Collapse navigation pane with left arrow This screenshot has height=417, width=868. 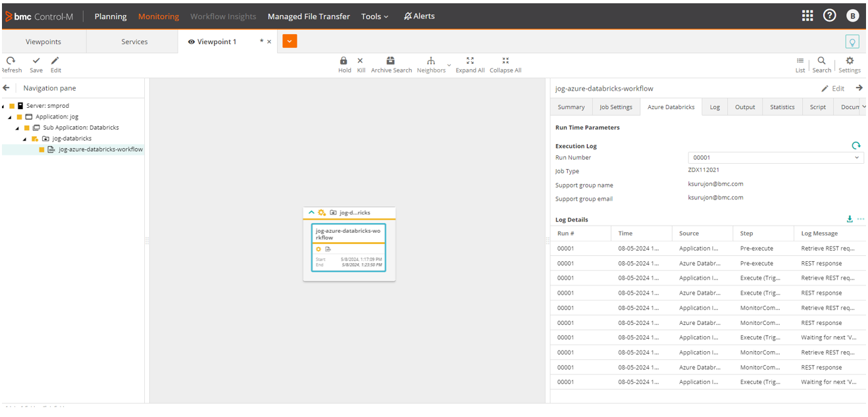click(x=6, y=88)
